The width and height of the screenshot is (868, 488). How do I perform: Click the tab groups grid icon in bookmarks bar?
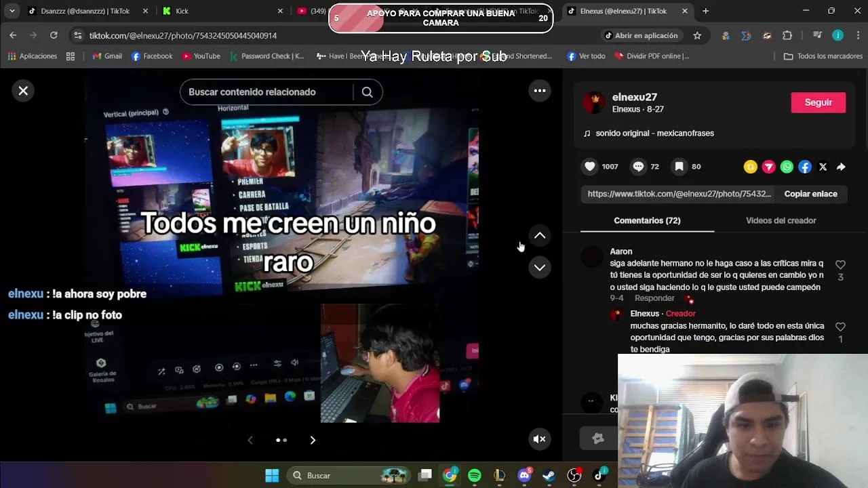[71, 56]
